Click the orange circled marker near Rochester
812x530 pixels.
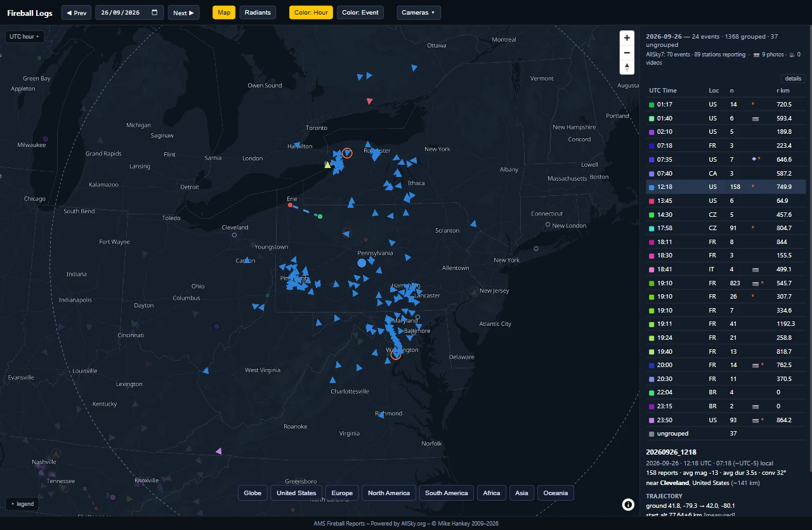point(347,153)
